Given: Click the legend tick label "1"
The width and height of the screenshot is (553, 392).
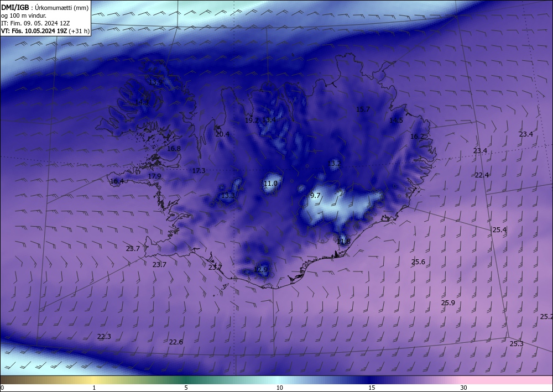Looking at the screenshot, I should [x=94, y=388].
